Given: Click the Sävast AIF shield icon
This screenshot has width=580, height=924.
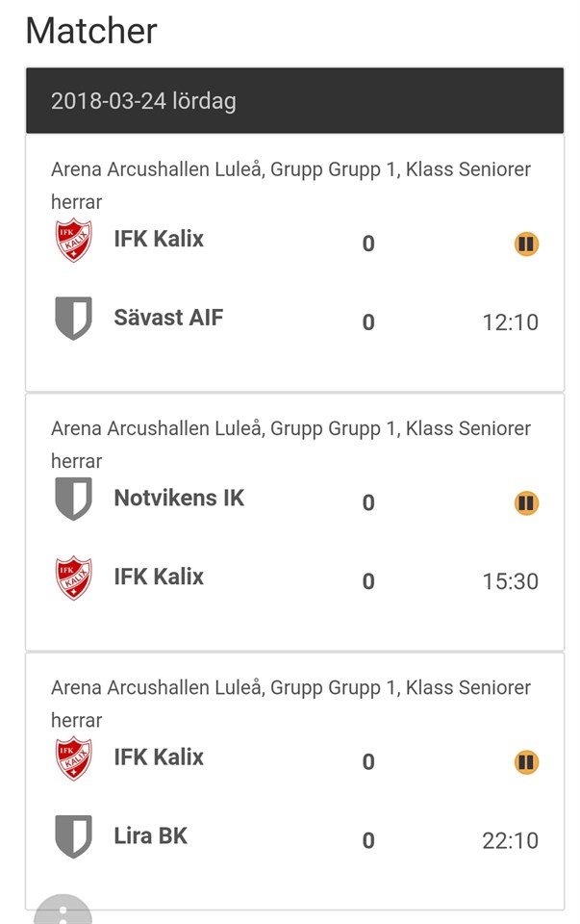Looking at the screenshot, I should click(74, 318).
